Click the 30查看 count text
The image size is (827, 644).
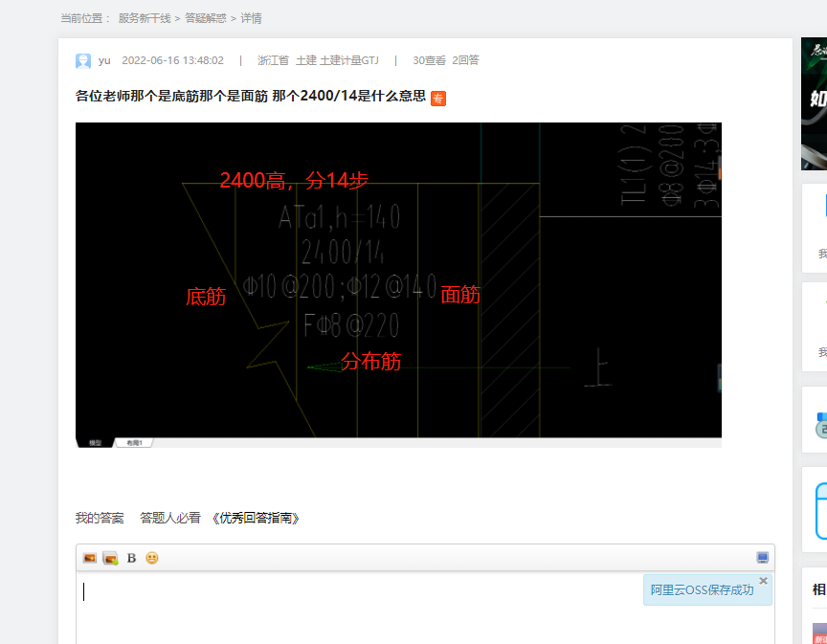coord(430,60)
